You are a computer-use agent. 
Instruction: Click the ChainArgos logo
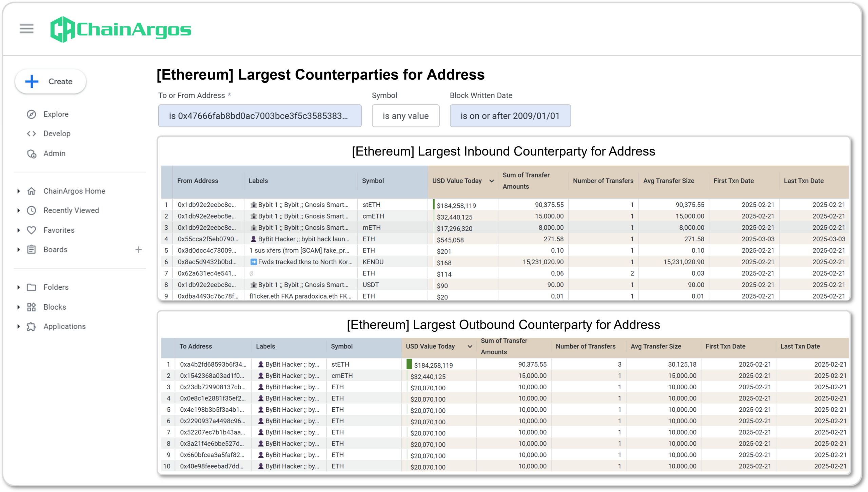tap(121, 29)
